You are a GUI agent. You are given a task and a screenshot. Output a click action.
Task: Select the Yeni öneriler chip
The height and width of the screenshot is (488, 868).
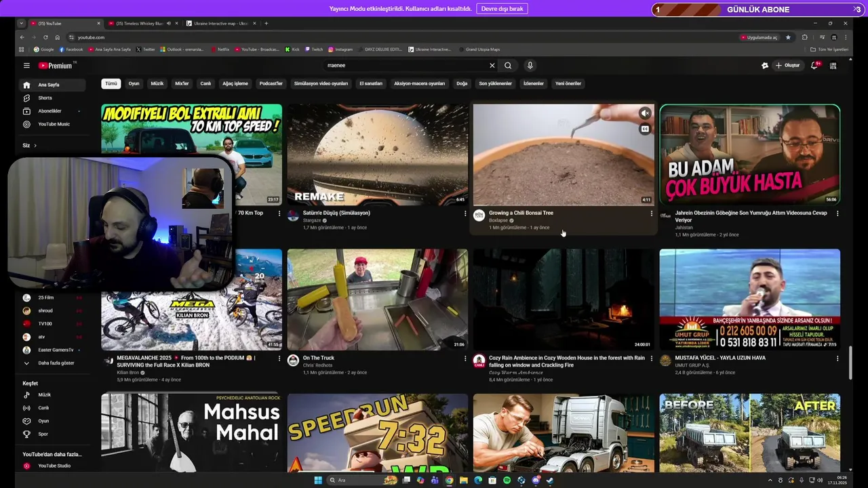click(568, 83)
